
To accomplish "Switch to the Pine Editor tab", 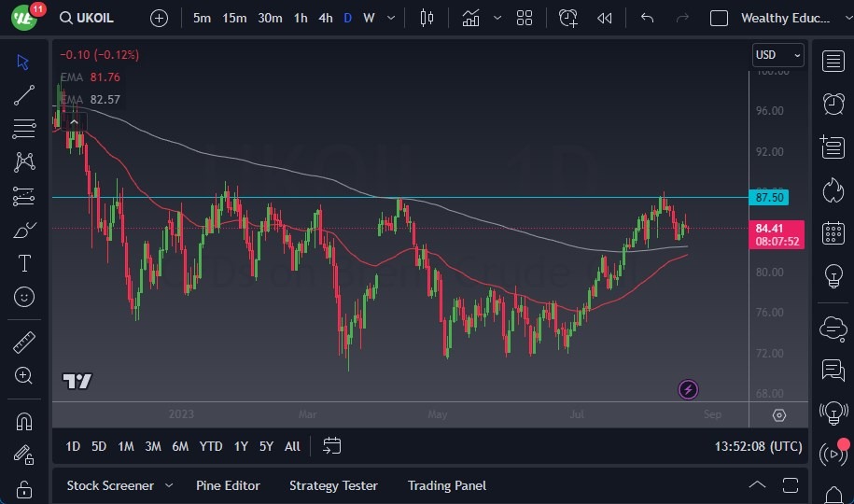I will tap(228, 485).
